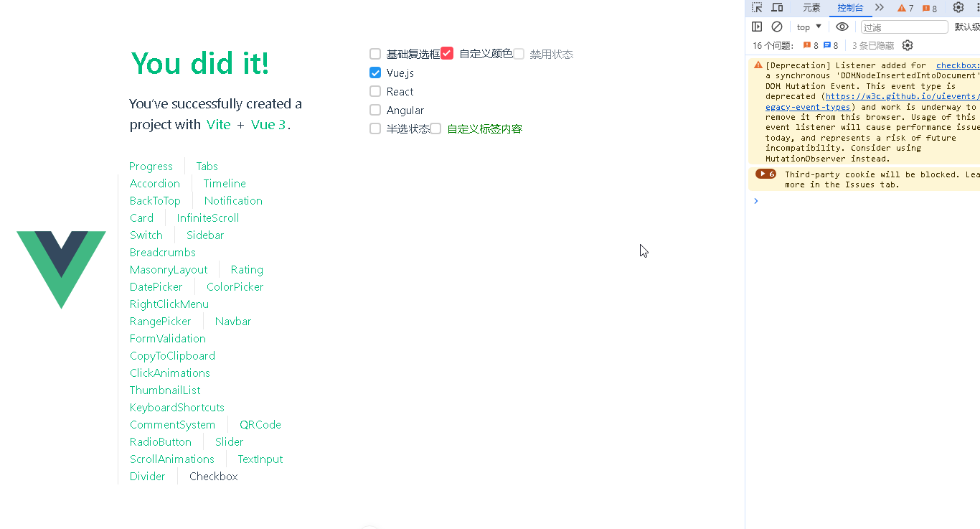Image resolution: width=980 pixels, height=529 pixels.
Task: Go to the CommentSystem link
Action: [172, 424]
